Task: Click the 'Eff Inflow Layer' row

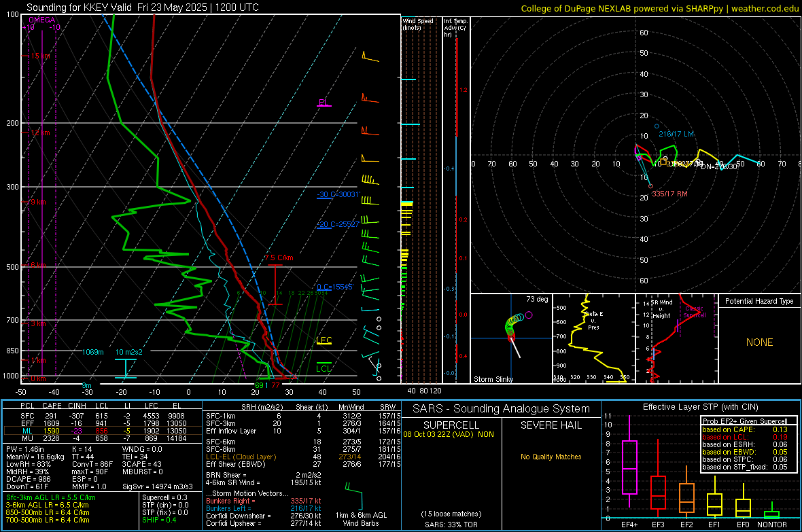Action: click(x=303, y=431)
